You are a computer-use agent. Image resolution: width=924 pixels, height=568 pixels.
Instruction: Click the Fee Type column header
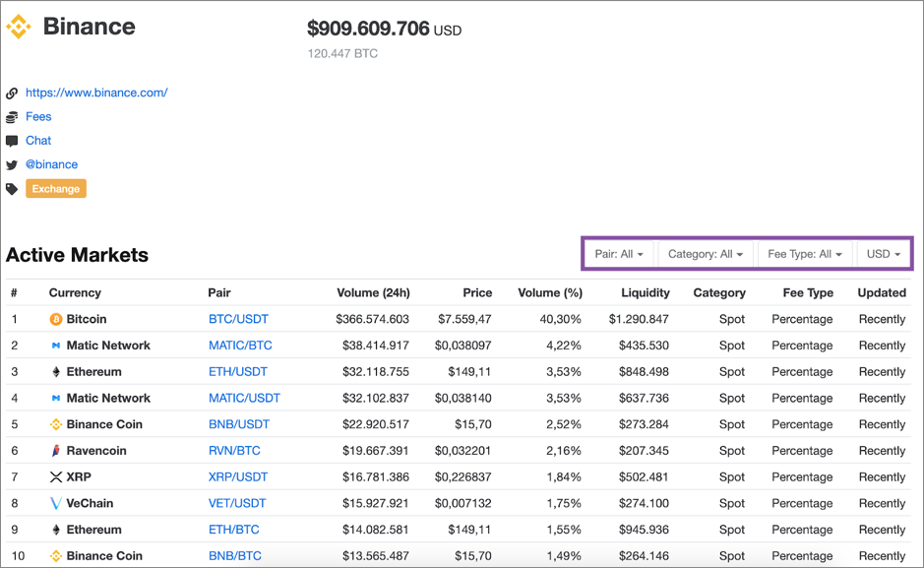[808, 292]
